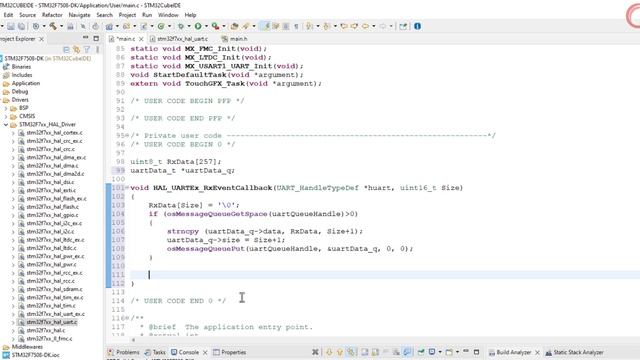Click the Debug bug icon
The image size is (640, 360).
pyautogui.click(x=180, y=26)
